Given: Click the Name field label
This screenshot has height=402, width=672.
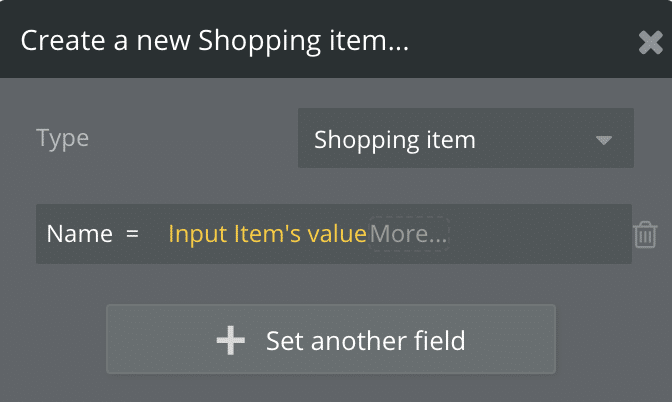Looking at the screenshot, I should [x=79, y=234].
